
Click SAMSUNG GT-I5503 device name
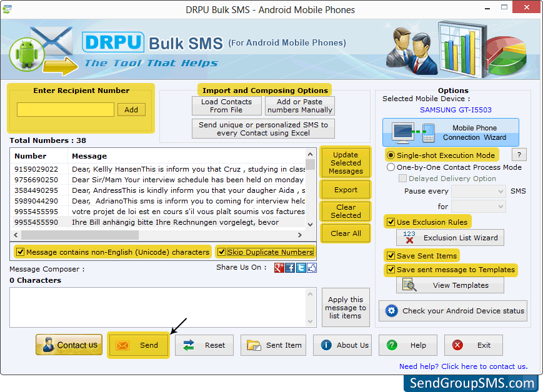point(456,110)
